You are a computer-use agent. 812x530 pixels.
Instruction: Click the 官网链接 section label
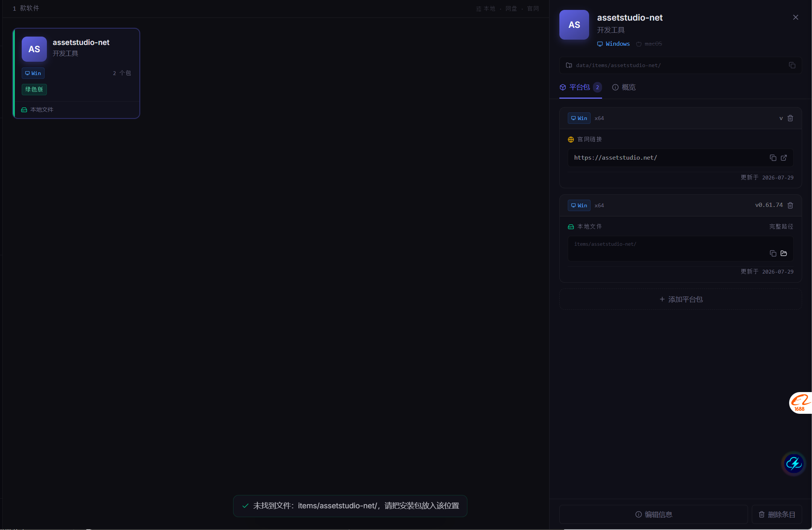pyautogui.click(x=589, y=139)
